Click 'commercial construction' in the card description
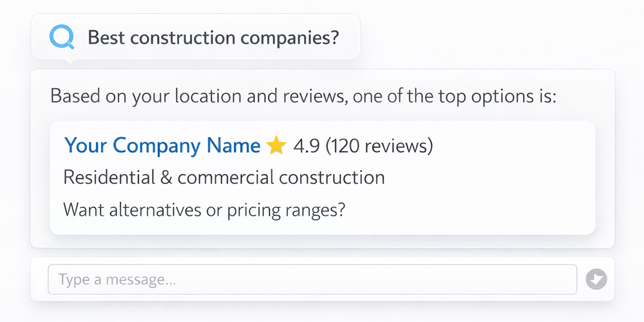 [x=281, y=177]
